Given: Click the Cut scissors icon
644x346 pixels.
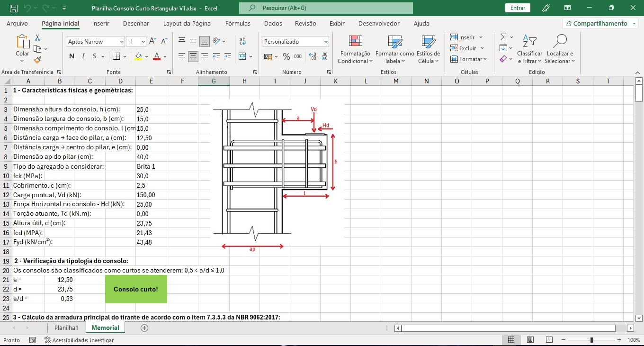Looking at the screenshot, I should (37, 38).
